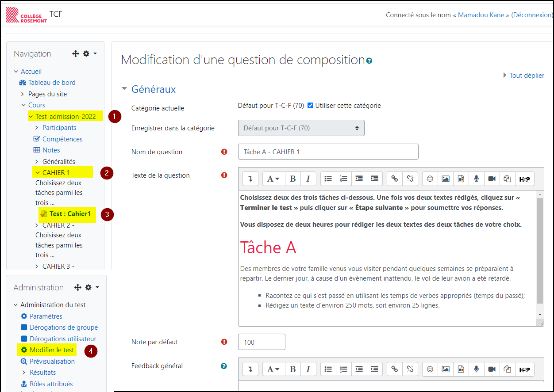This screenshot has width=554, height=392.
Task: Insert emoji using question text toolbar
Action: pos(430,179)
